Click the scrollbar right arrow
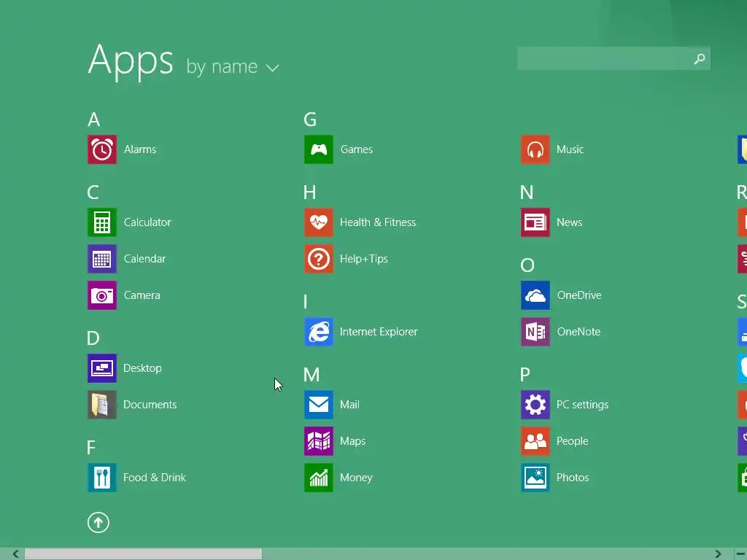 [718, 554]
